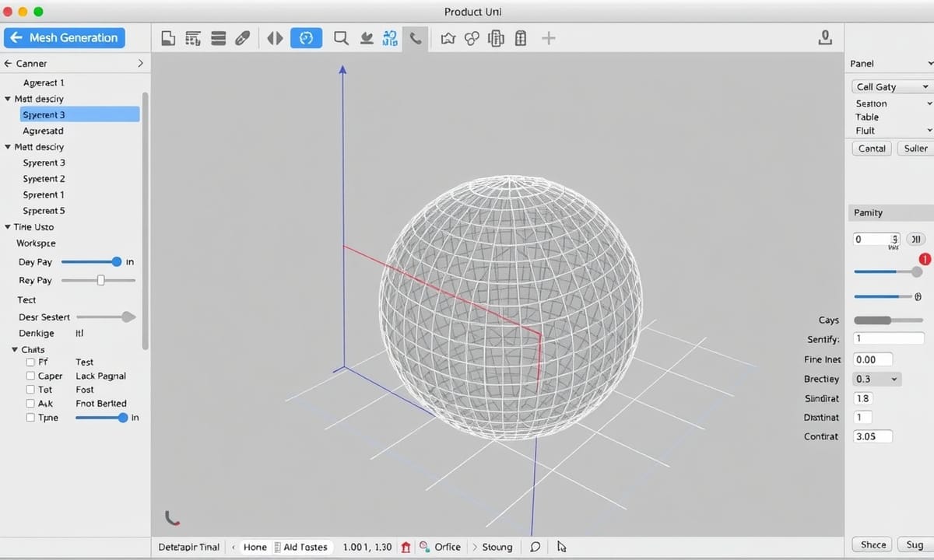Click the Shece button
The width and height of the screenshot is (934, 560).
873,544
